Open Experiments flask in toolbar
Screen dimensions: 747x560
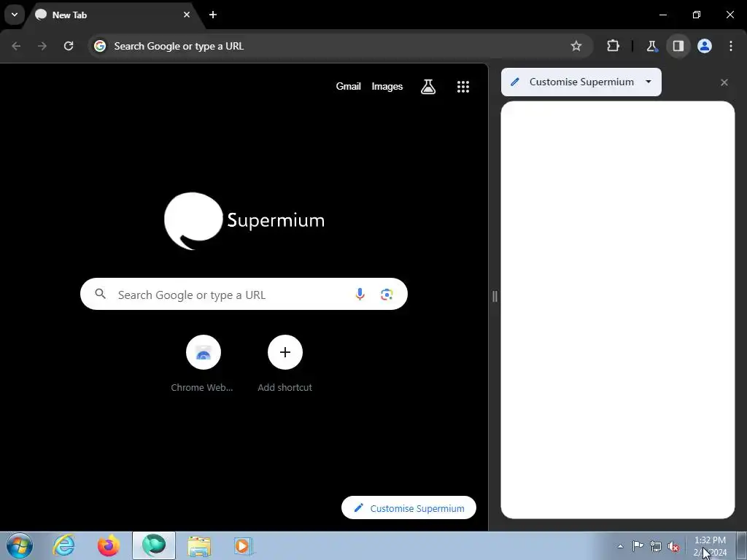651,46
